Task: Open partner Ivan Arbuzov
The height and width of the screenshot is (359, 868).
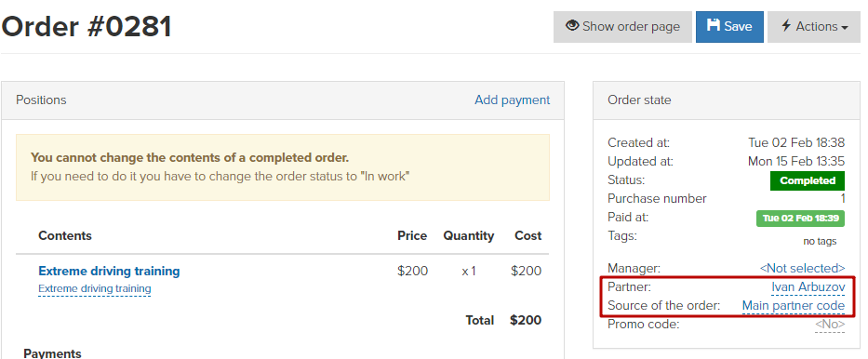Action: click(808, 287)
